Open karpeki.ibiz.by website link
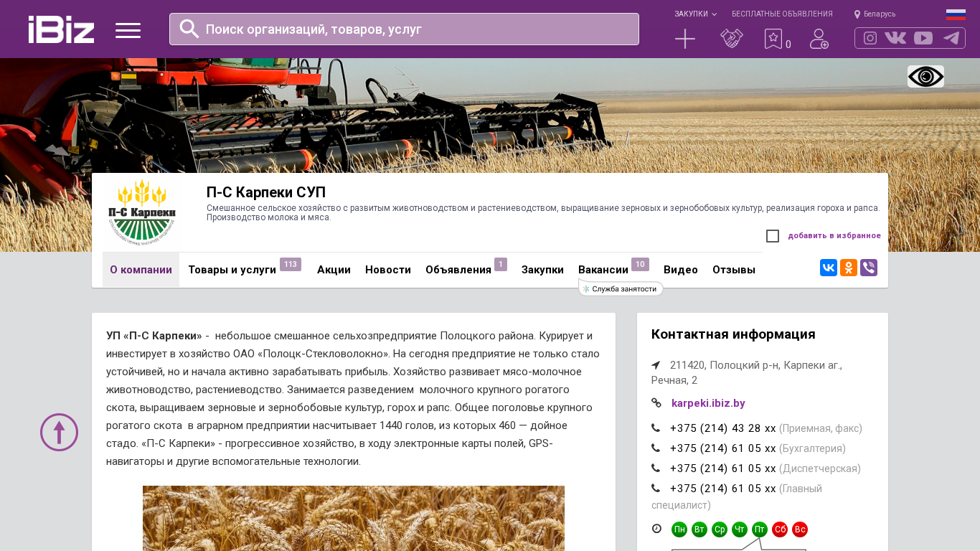The width and height of the screenshot is (980, 551). click(708, 403)
